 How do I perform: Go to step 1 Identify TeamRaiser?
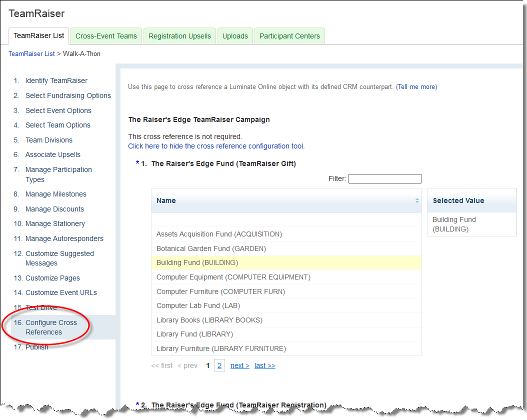pos(56,80)
